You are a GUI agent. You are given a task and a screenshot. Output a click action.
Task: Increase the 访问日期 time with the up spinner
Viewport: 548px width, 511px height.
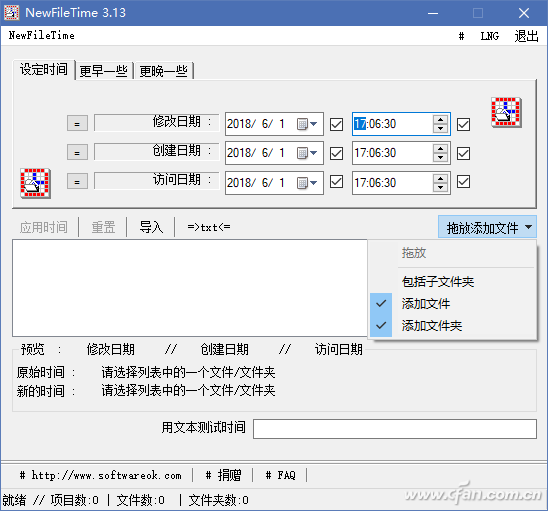(440, 178)
